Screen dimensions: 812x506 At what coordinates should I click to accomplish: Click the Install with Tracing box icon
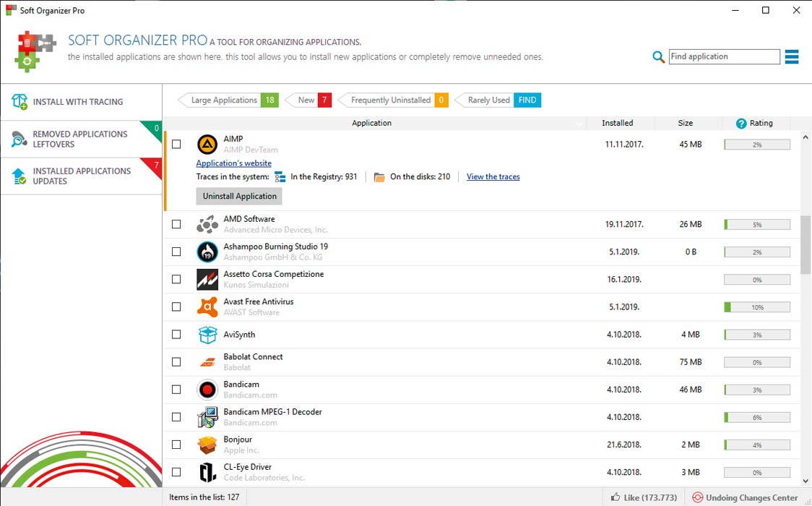pos(20,101)
